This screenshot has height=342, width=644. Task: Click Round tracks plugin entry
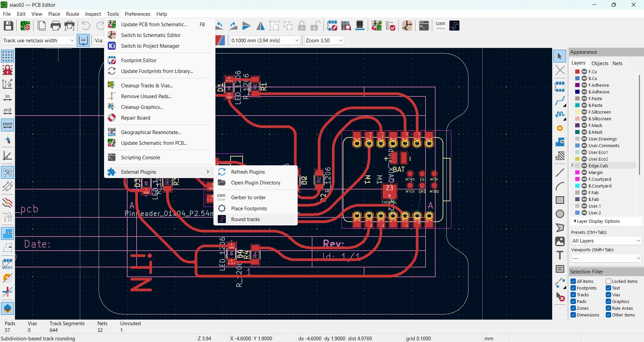tap(255, 219)
